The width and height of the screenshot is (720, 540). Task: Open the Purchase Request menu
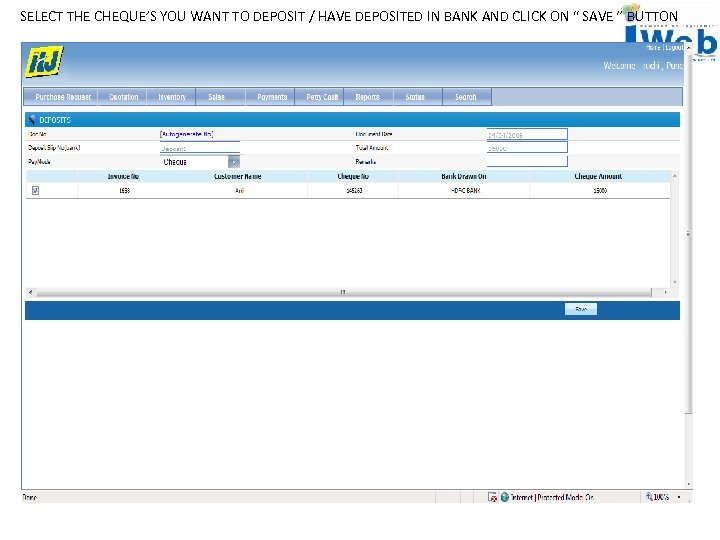[x=63, y=97]
